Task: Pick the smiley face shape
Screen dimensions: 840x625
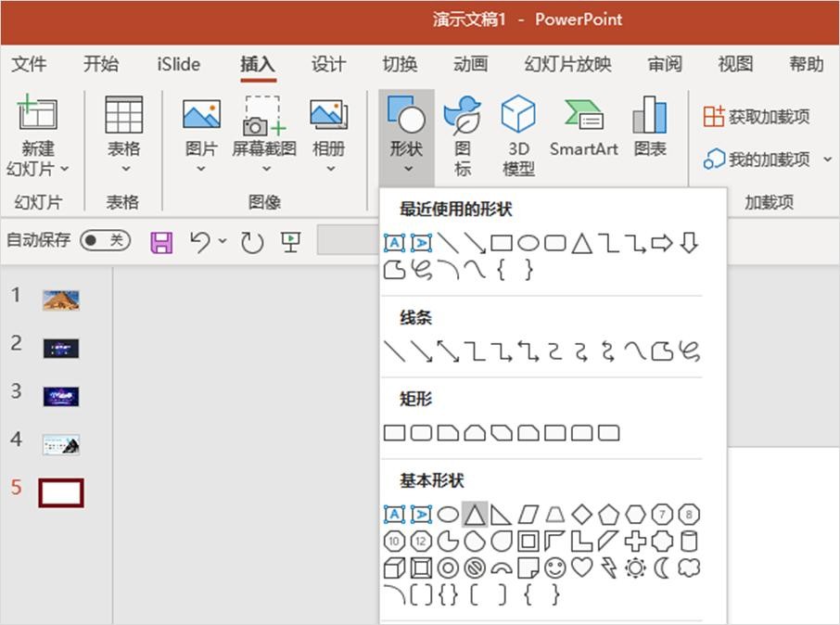Action: tap(554, 568)
